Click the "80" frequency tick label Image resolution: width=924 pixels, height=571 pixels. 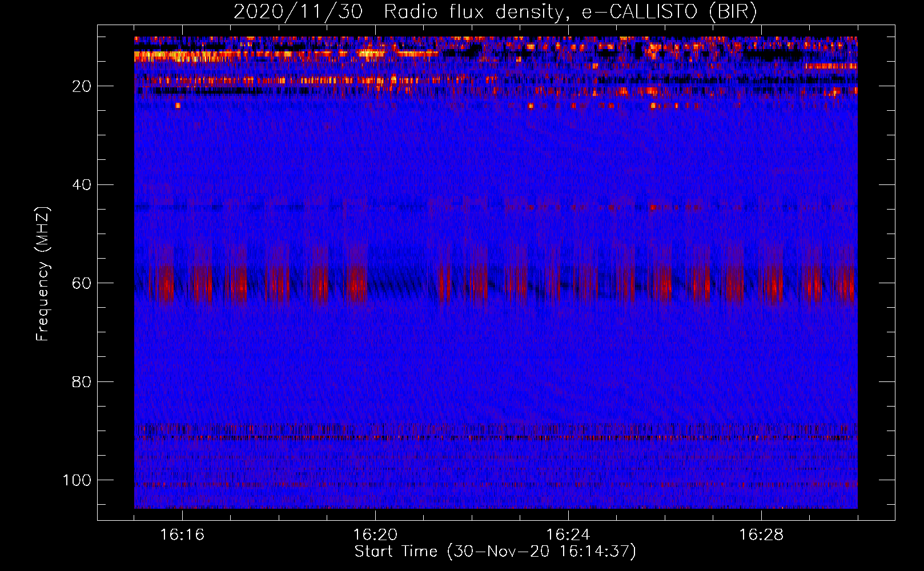click(82, 381)
